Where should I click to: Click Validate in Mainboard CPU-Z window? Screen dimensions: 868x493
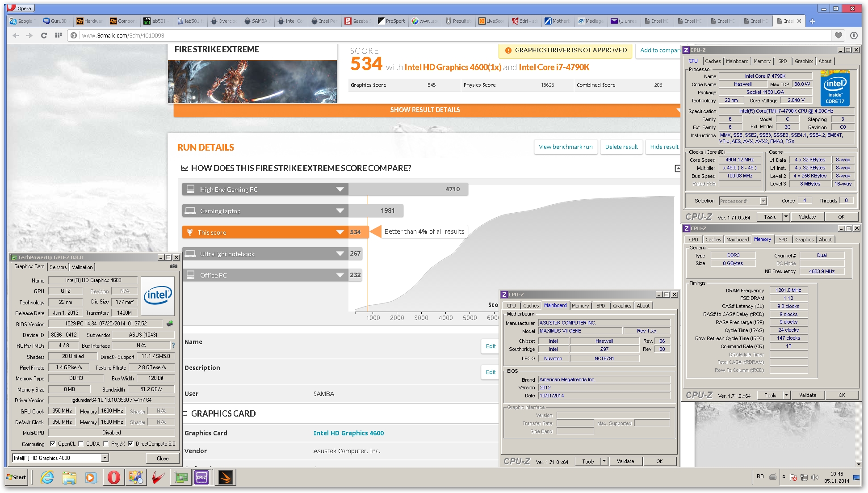pos(625,461)
